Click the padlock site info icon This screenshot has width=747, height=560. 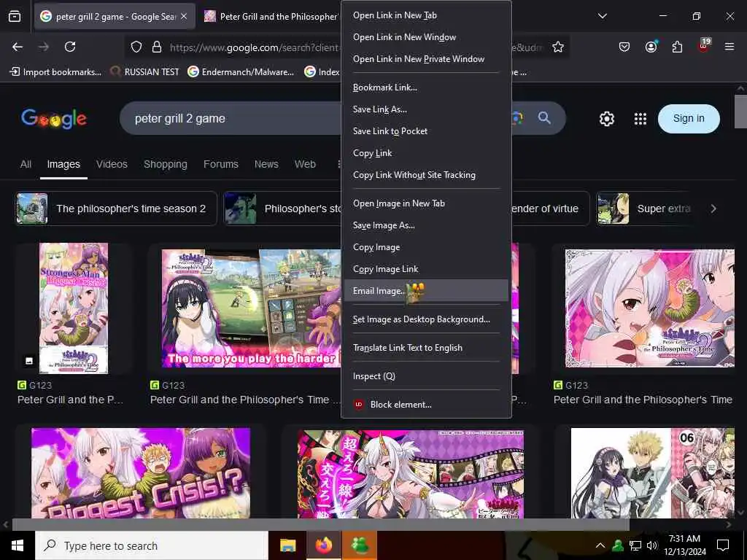[157, 47]
